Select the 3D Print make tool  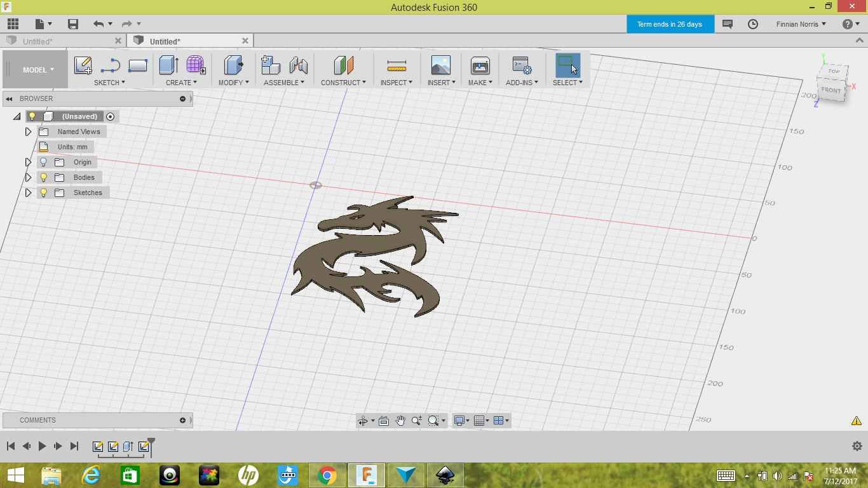(480, 65)
